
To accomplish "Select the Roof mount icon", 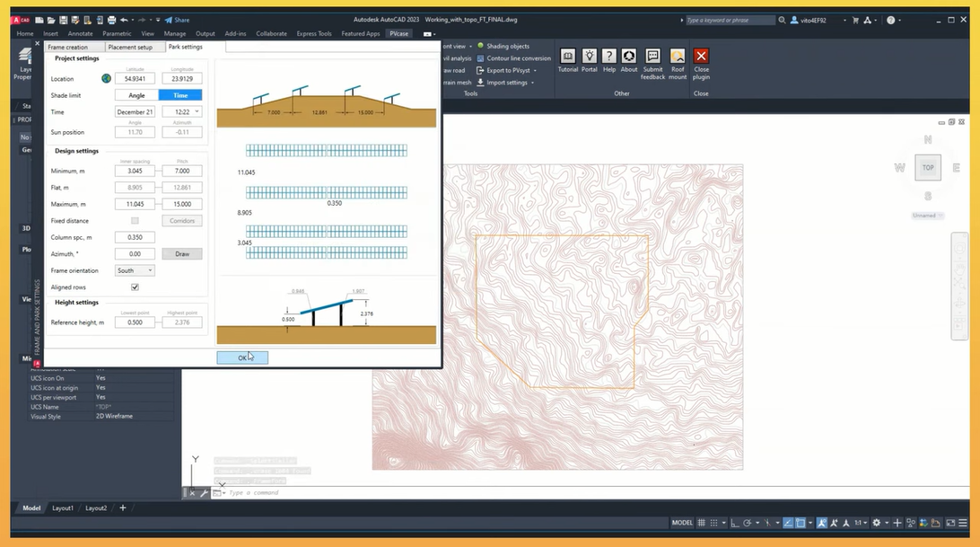I will tap(678, 57).
